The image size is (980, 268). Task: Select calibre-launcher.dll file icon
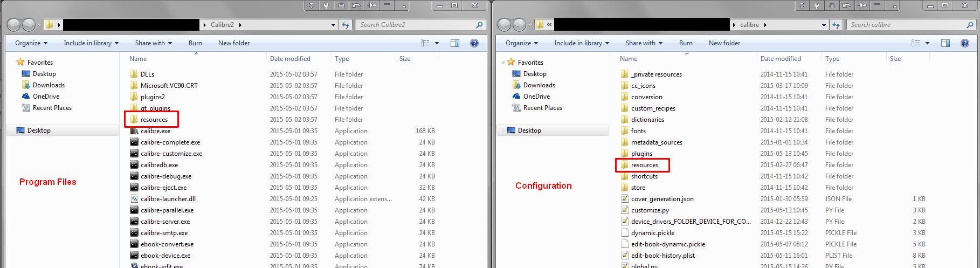click(134, 199)
